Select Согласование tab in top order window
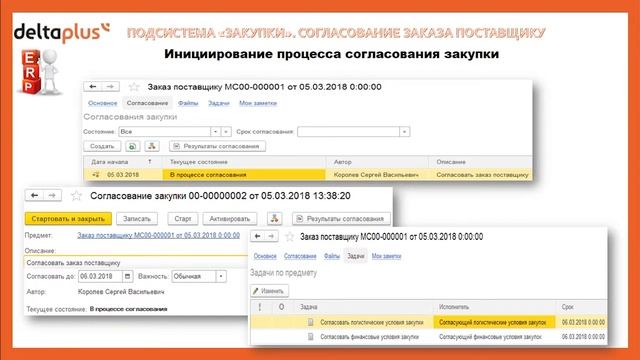 coord(147,103)
